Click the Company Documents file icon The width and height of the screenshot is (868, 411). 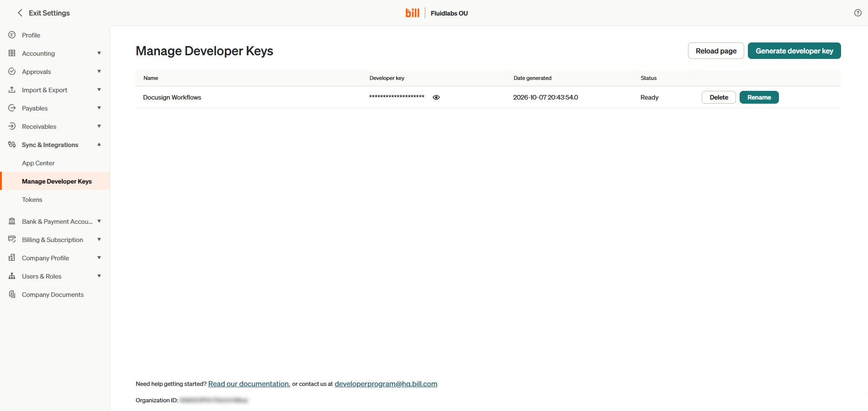pyautogui.click(x=12, y=294)
